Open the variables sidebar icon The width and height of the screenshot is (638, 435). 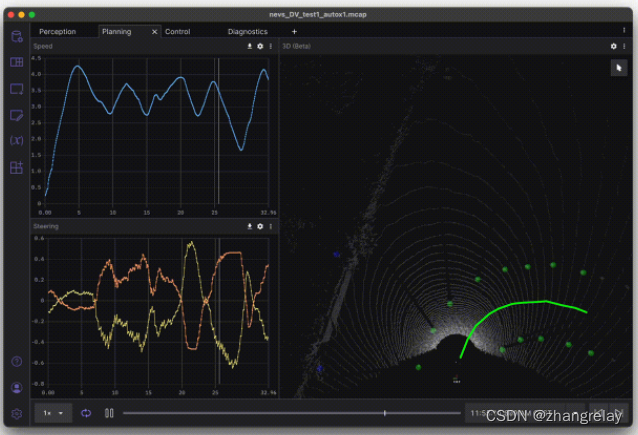point(17,141)
